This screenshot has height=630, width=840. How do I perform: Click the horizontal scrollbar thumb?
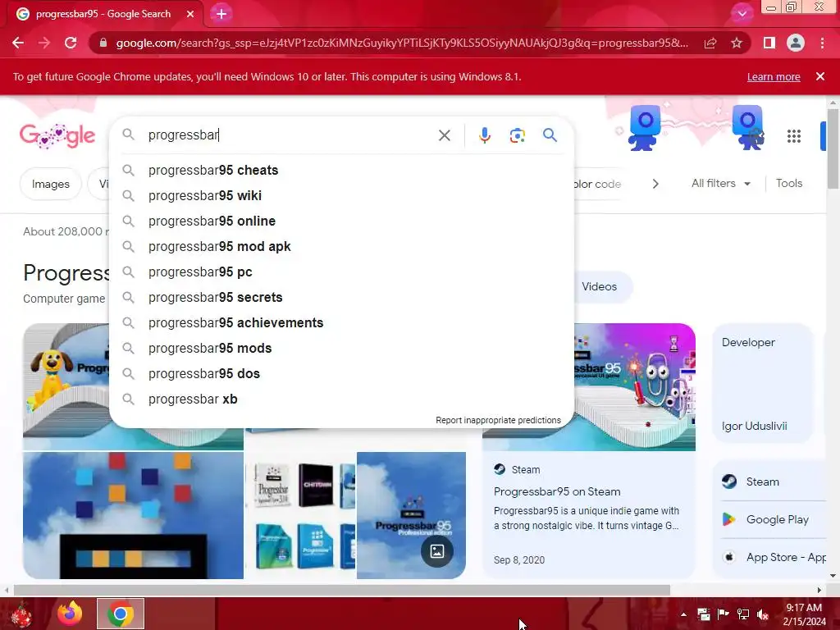point(342,590)
